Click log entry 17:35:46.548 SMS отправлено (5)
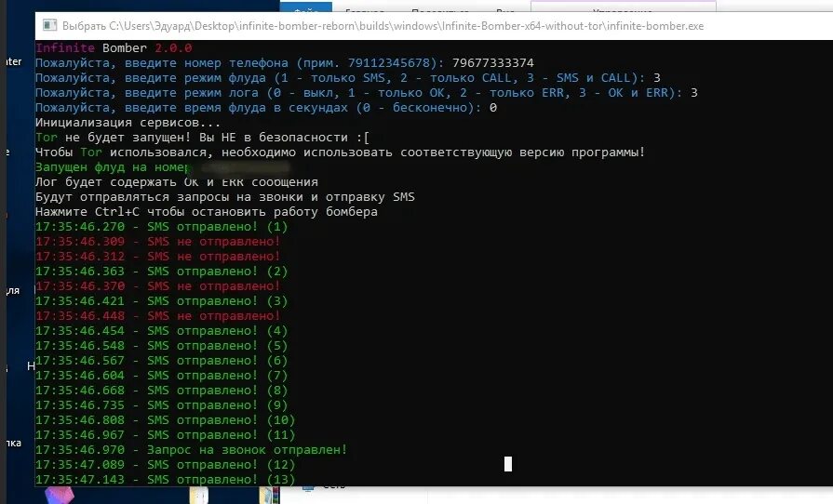Viewport: 833px width, 504px height. (x=162, y=345)
